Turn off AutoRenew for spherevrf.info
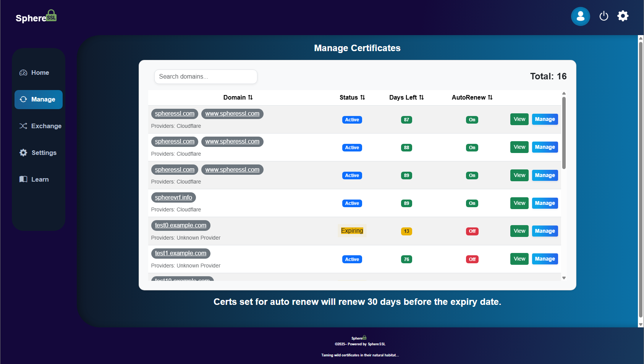 pos(472,203)
